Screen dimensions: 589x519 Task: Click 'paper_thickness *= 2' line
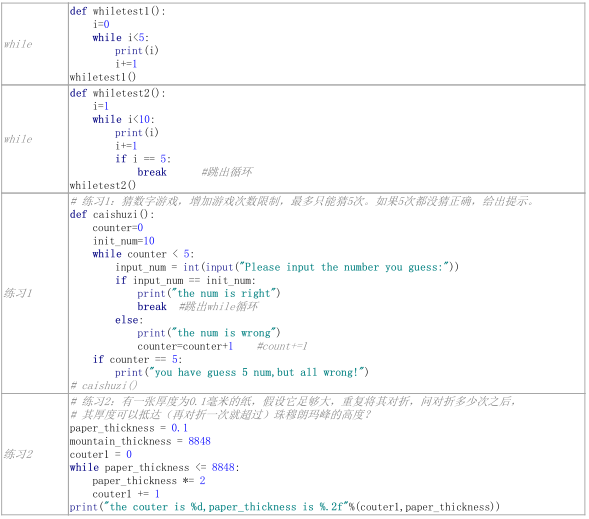coord(149,481)
